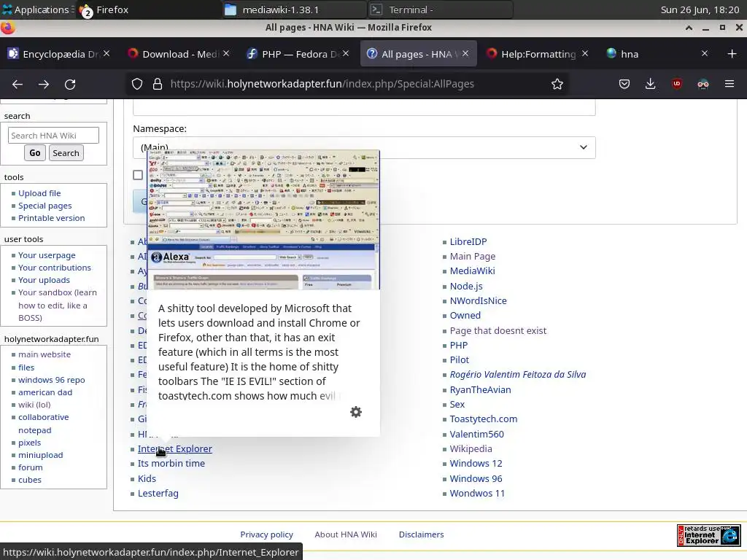Open the Applications menu in the panel

tap(37, 9)
